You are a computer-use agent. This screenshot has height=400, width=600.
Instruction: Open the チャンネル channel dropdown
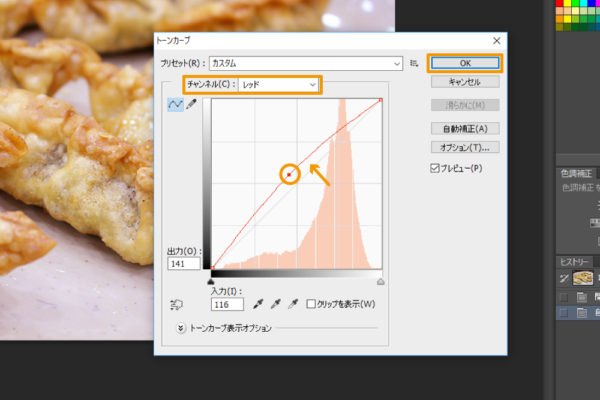[x=279, y=85]
